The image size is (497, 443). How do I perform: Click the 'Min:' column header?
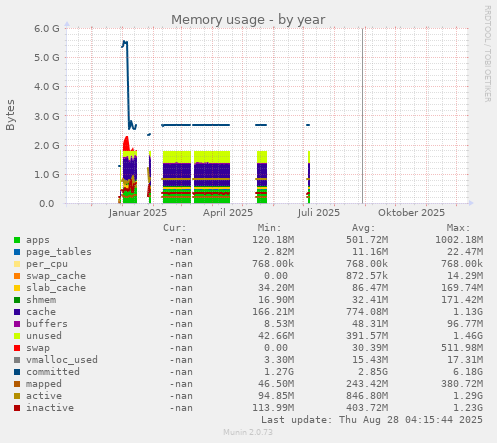269,228
